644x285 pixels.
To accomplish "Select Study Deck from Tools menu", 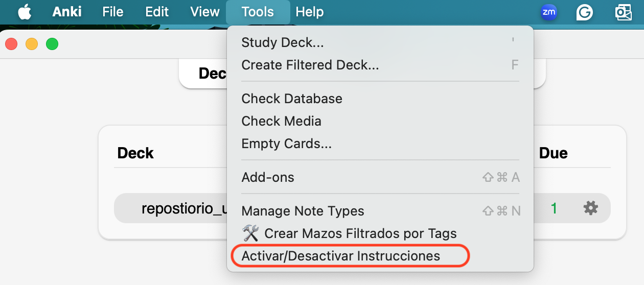I will (283, 42).
